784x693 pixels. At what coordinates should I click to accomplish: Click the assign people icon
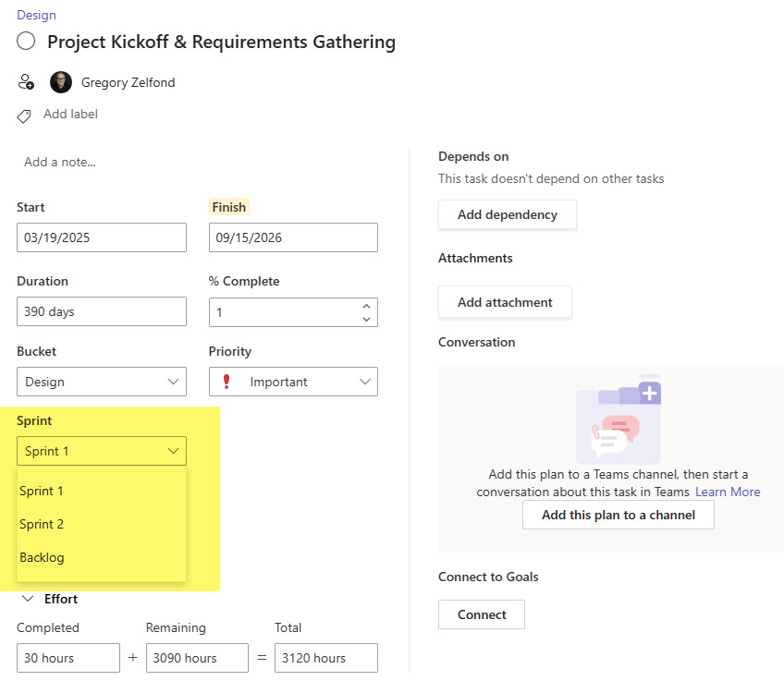[x=26, y=81]
